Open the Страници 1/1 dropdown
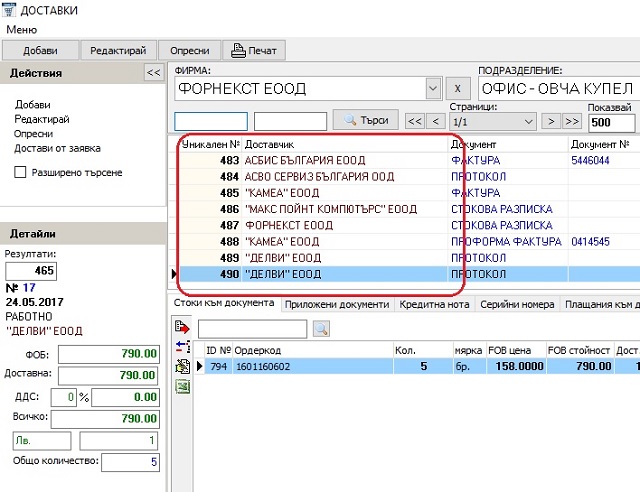Screen dimensions: 640x492 pos(493,122)
